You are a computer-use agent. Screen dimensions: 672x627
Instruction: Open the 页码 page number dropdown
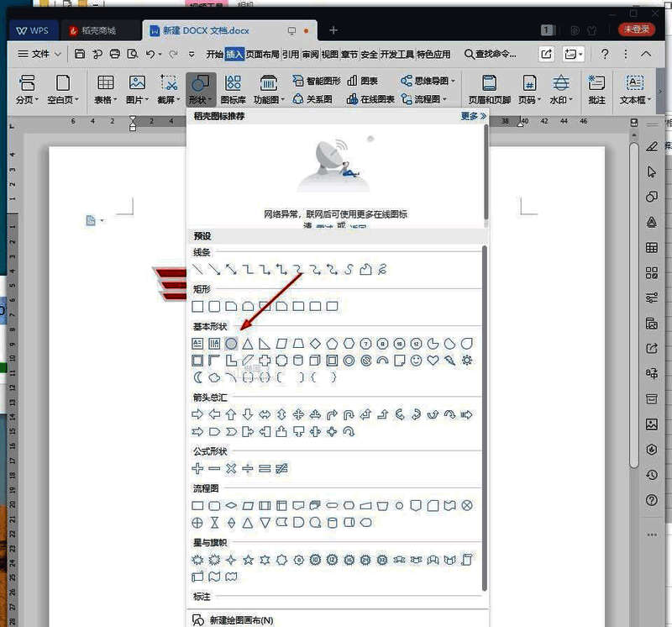(529, 99)
